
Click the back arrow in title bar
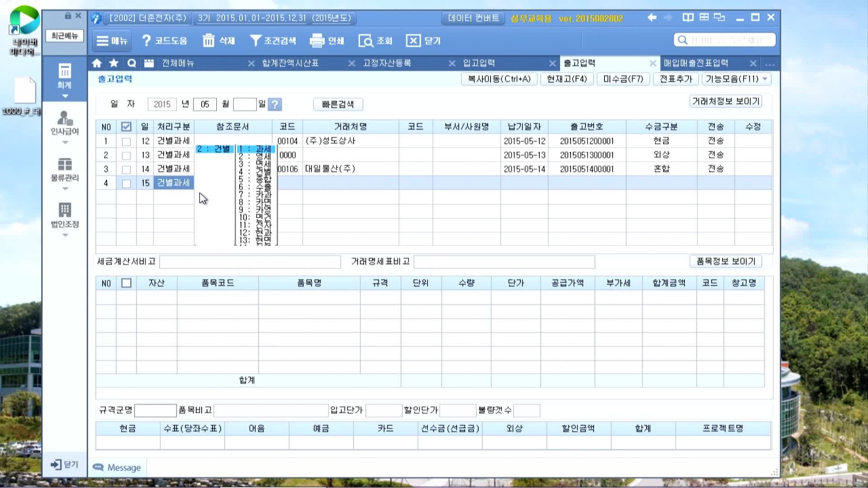tap(652, 18)
